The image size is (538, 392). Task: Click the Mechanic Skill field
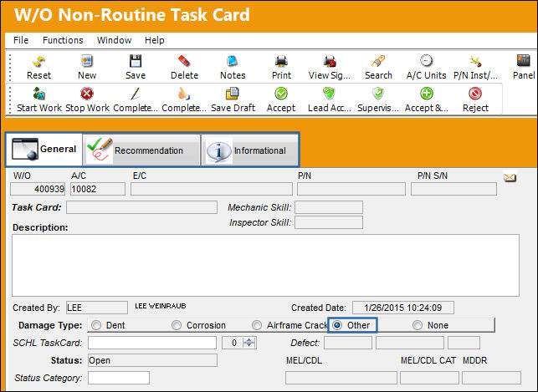pyautogui.click(x=329, y=207)
